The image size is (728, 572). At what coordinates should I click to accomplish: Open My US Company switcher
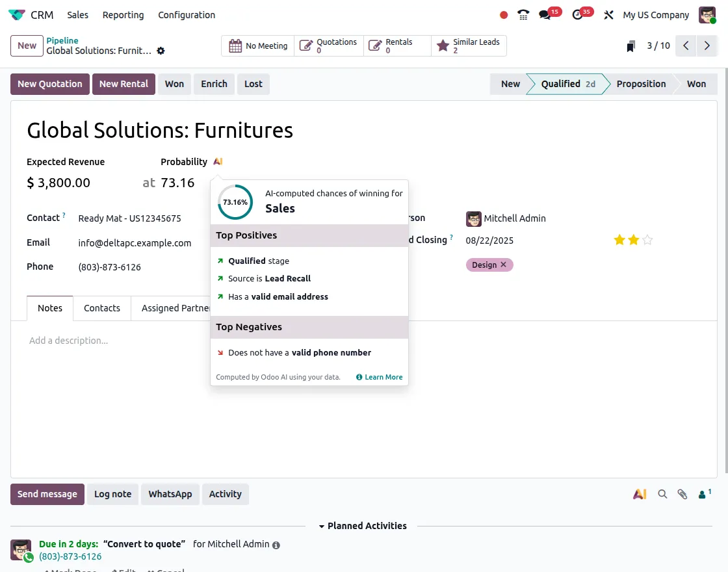[655, 15]
